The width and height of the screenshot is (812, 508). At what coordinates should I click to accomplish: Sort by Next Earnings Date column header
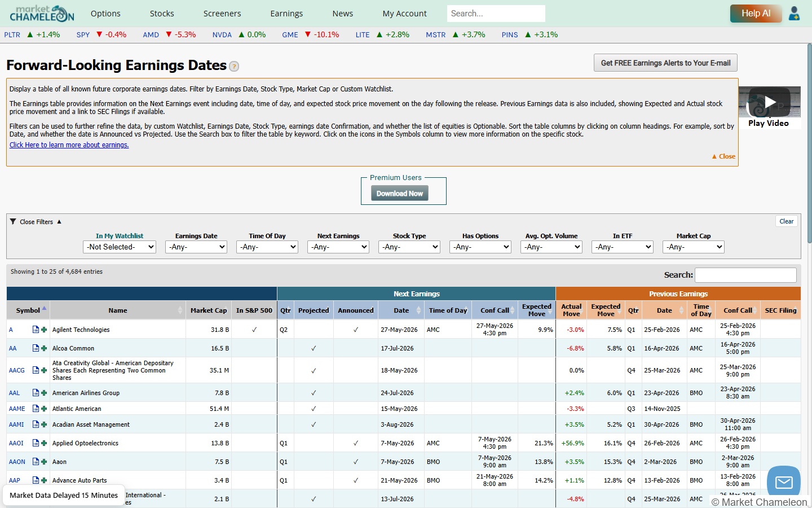401,310
